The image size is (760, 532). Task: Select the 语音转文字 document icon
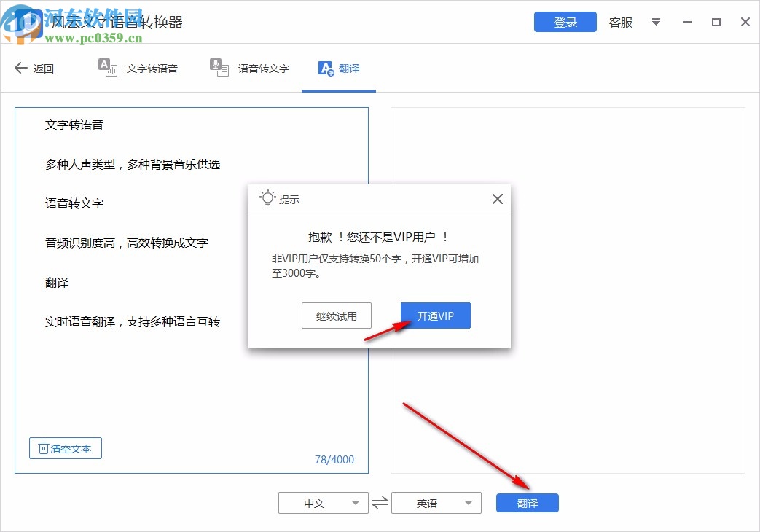(x=218, y=67)
